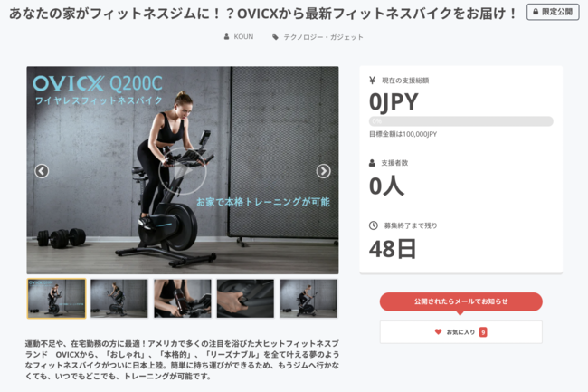Click the 限定公開 lock badge
Image resolution: width=588 pixels, height=392 pixels.
point(553,12)
